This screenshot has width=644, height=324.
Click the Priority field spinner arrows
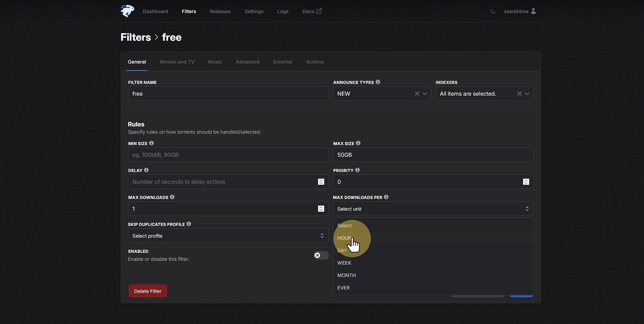[x=526, y=182]
